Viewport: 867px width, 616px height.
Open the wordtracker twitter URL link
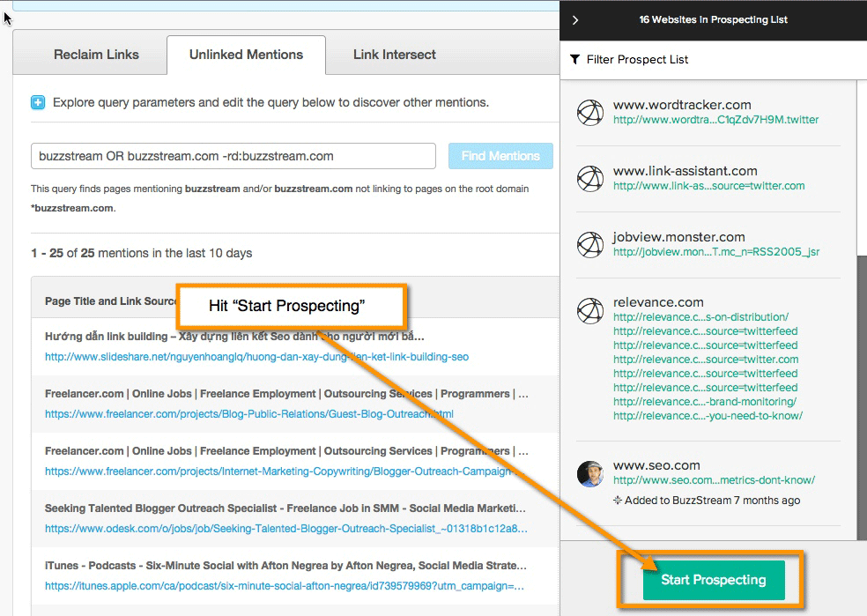(715, 120)
